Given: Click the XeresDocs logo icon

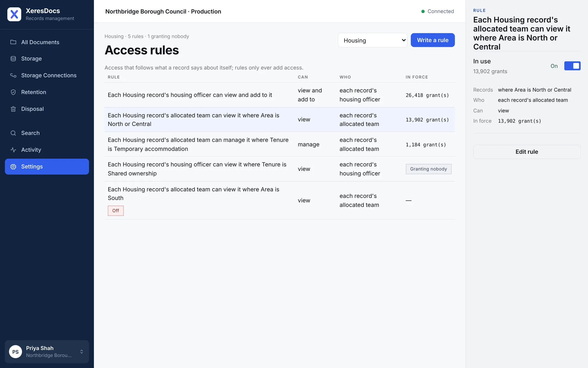Looking at the screenshot, I should coord(14,14).
